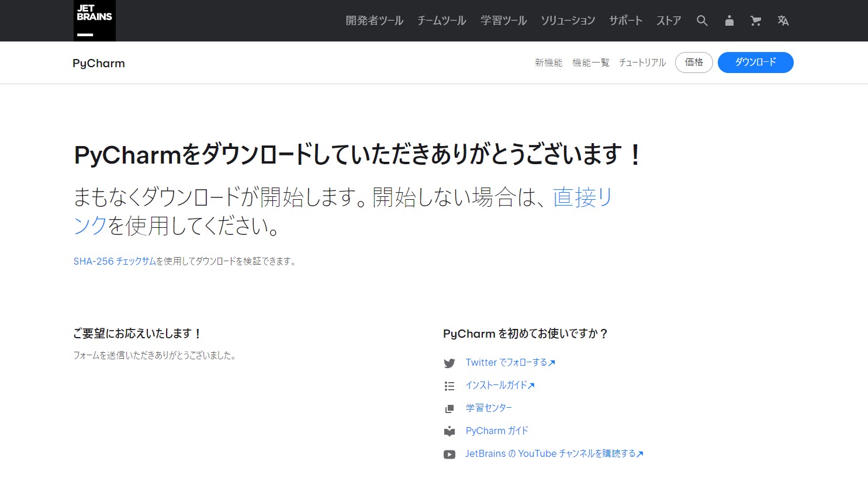This screenshot has height=489, width=868.
Task: Follow the Twitter でフォローする link
Action: (x=510, y=363)
